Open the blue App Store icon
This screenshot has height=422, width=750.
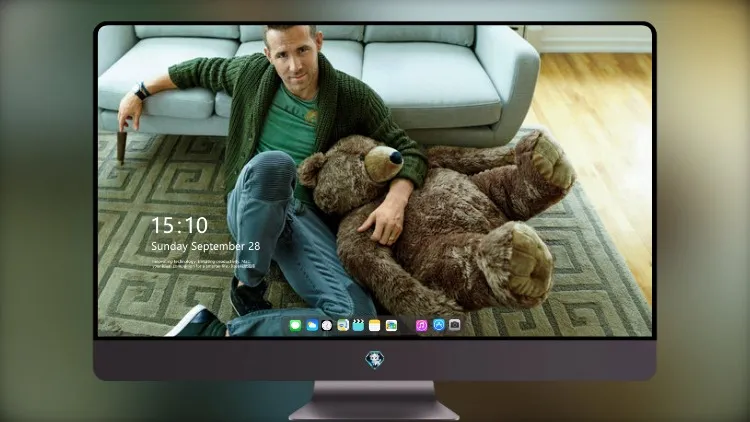click(439, 325)
